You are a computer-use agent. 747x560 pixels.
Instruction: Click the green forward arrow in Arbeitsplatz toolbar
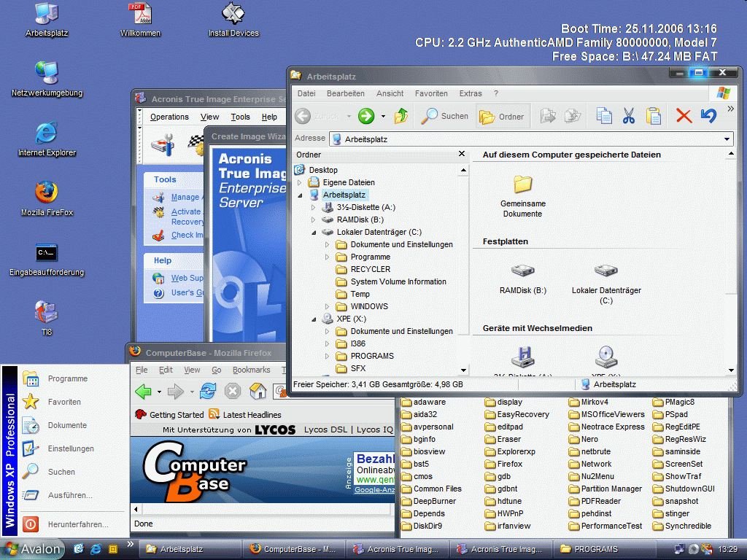(366, 116)
